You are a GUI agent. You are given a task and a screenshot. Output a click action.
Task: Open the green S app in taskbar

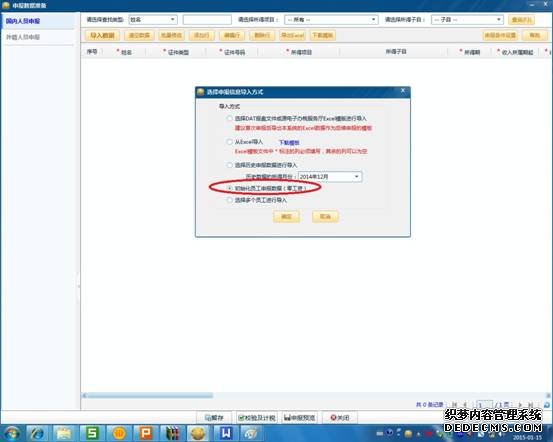pyautogui.click(x=92, y=433)
